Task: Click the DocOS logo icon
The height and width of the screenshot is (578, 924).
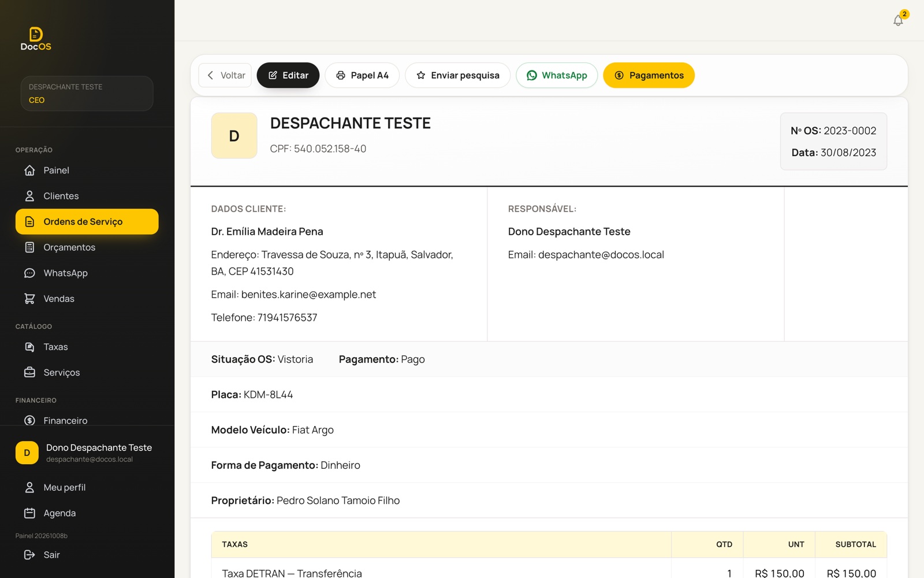Action: click(36, 39)
